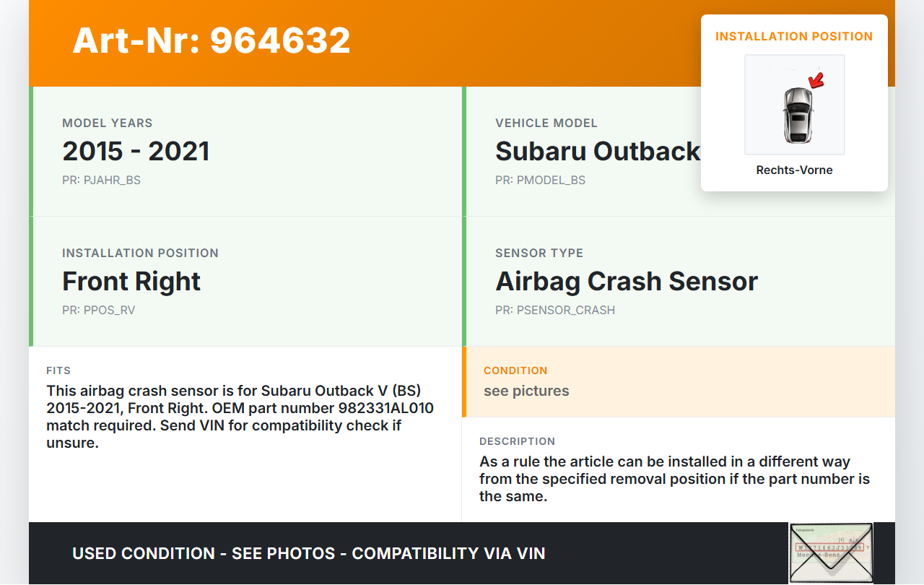Click the PR: PSENSOR_CRASH code

[x=554, y=311]
